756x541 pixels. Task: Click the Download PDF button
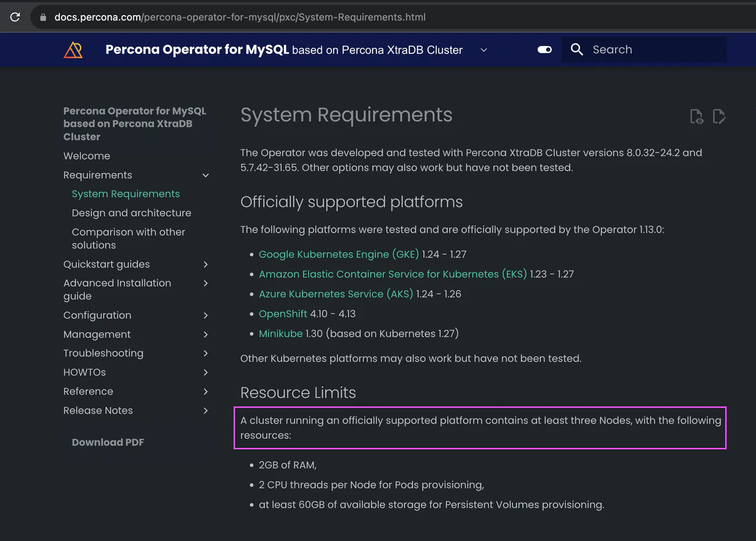pyautogui.click(x=108, y=442)
